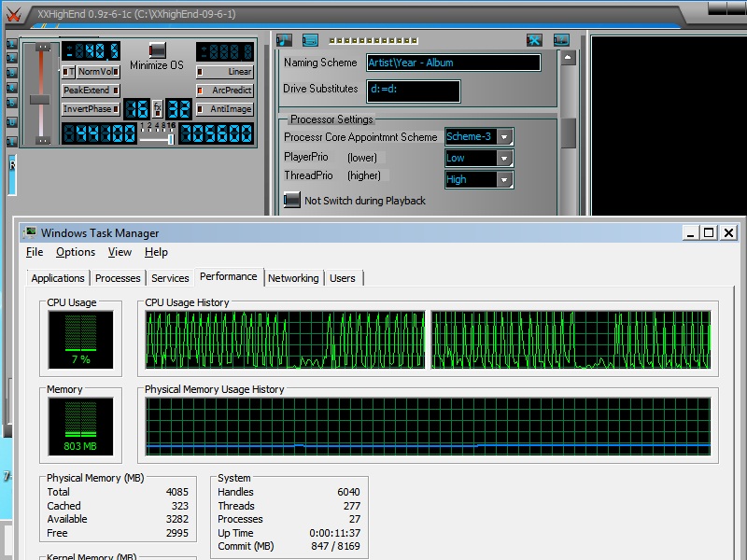Click the Memory 803 MB gauge
747x560 pixels.
[x=80, y=427]
